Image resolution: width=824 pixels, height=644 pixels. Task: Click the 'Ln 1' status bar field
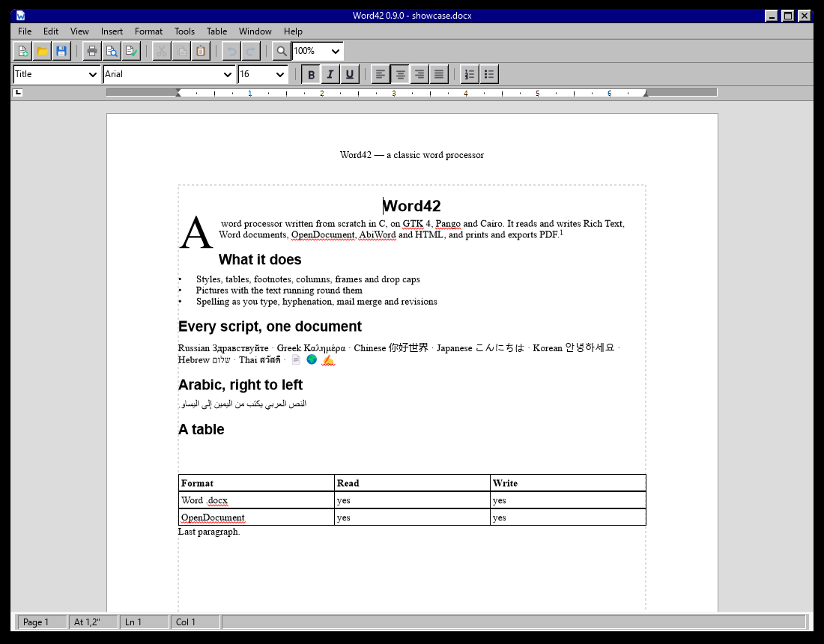(145, 622)
